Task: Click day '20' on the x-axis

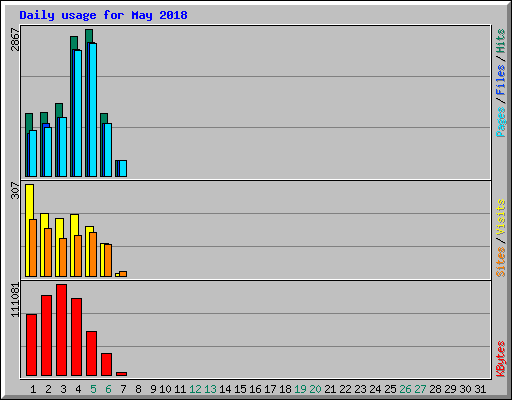Action: click(x=315, y=389)
